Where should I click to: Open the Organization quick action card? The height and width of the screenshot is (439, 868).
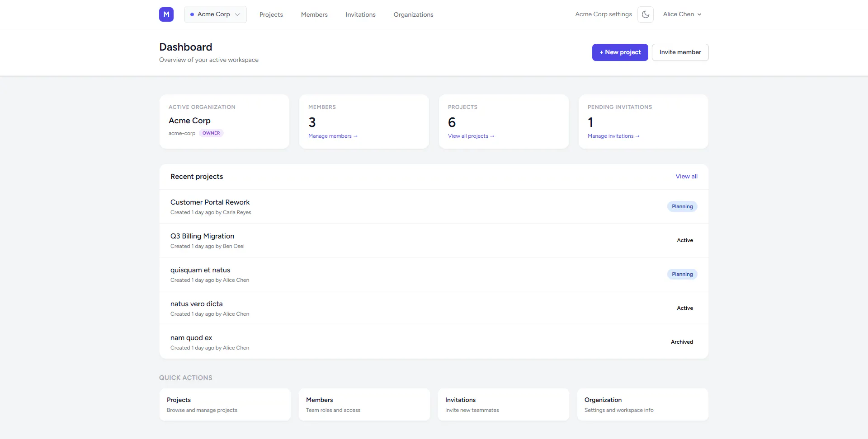pos(643,405)
